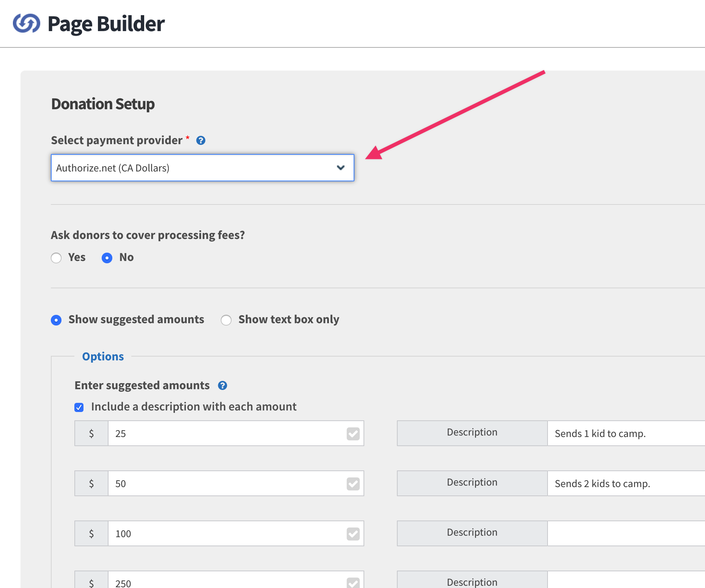Click the Options legend label
The width and height of the screenshot is (705, 588).
(x=103, y=357)
